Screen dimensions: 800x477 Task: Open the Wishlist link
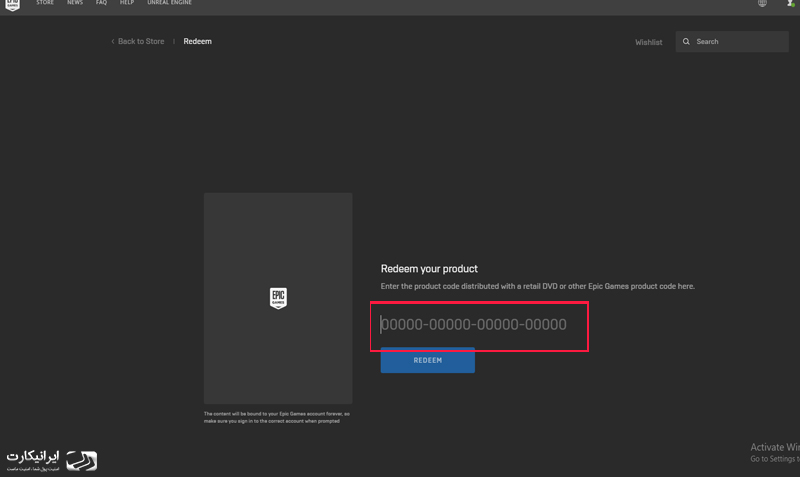click(648, 42)
